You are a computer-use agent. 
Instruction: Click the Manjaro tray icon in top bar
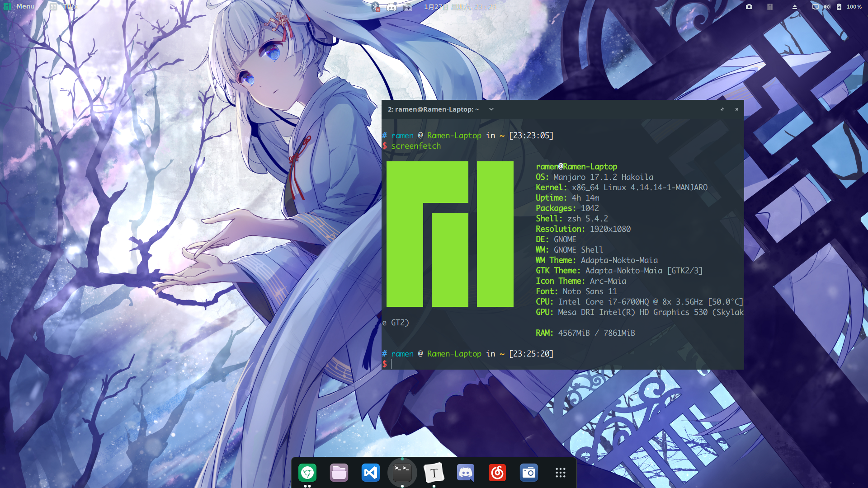coord(770,7)
